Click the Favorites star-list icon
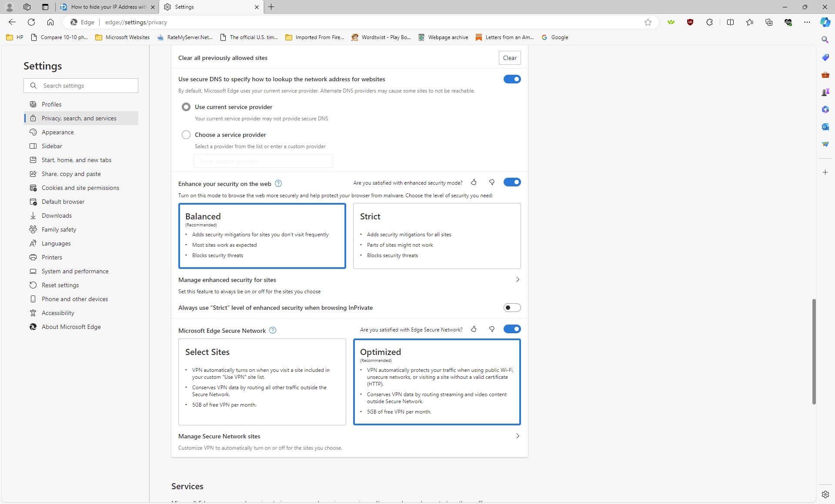The image size is (835, 504). click(x=749, y=22)
